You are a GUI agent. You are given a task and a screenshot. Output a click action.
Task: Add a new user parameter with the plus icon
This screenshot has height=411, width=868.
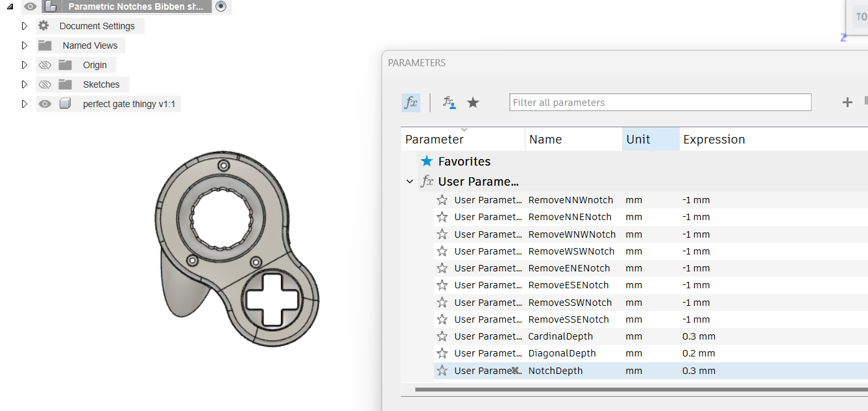[847, 102]
